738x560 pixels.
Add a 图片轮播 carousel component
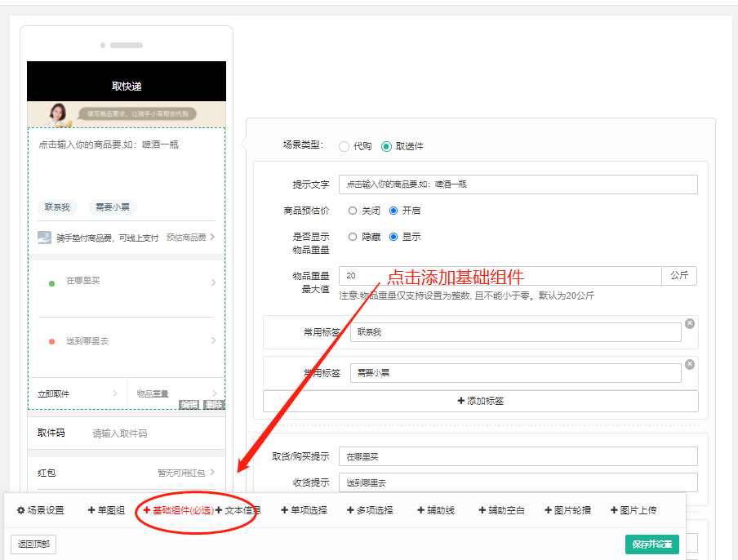567,510
